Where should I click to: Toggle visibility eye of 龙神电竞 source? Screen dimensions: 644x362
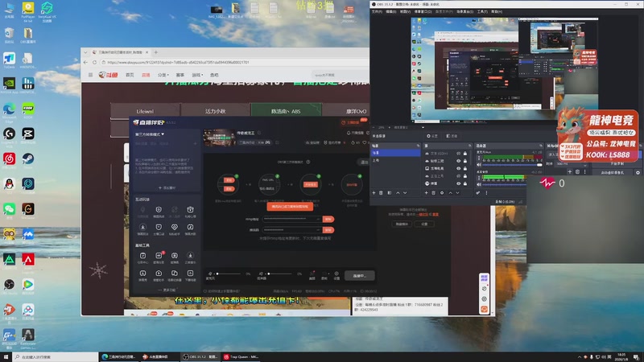point(458,168)
